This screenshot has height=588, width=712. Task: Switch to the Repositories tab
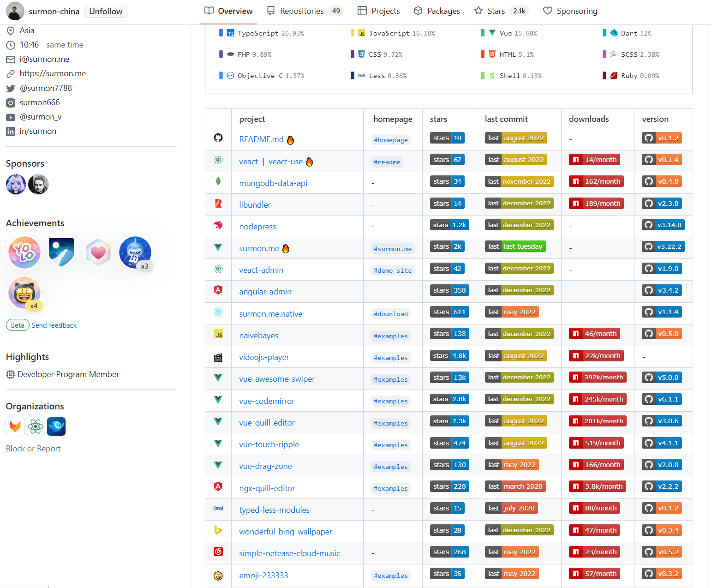pyautogui.click(x=305, y=11)
